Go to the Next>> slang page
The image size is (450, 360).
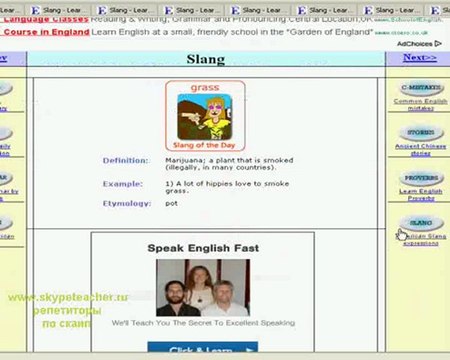click(x=420, y=58)
